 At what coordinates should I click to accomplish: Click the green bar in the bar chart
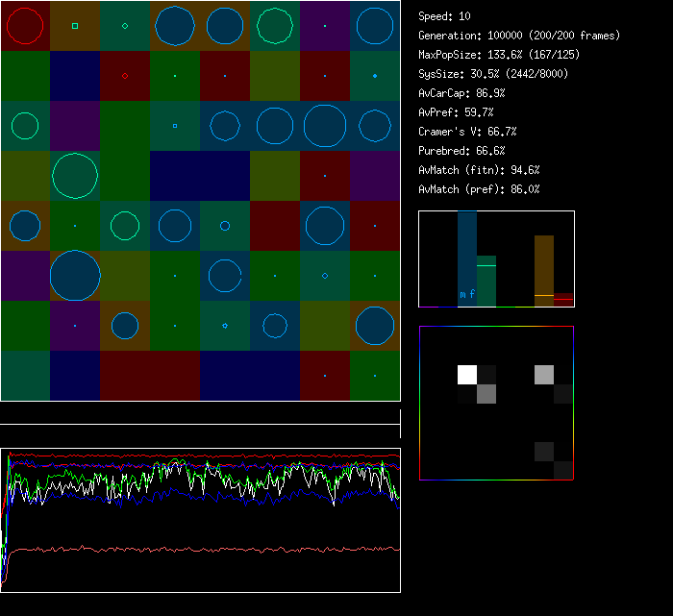click(x=486, y=281)
